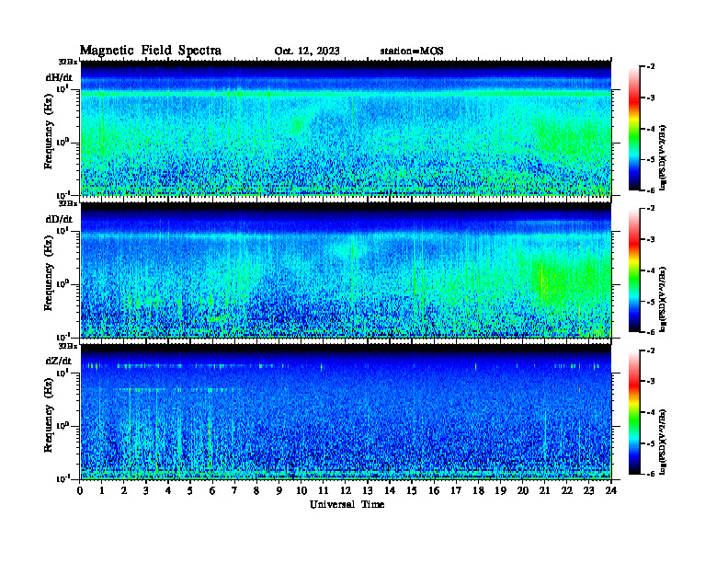Click the -2 tick on dH/dt color bar
This screenshot has height=563, width=728.
(651, 67)
